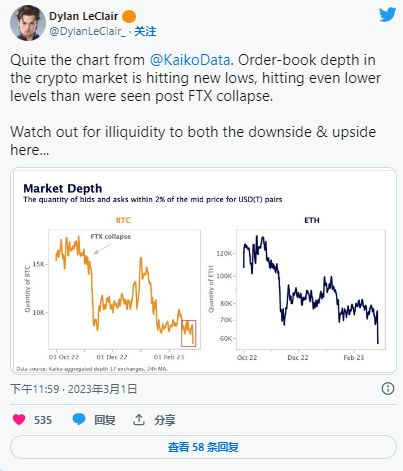This screenshot has width=403, height=471.
Task: Click the 分享 share label
Action: point(165,420)
